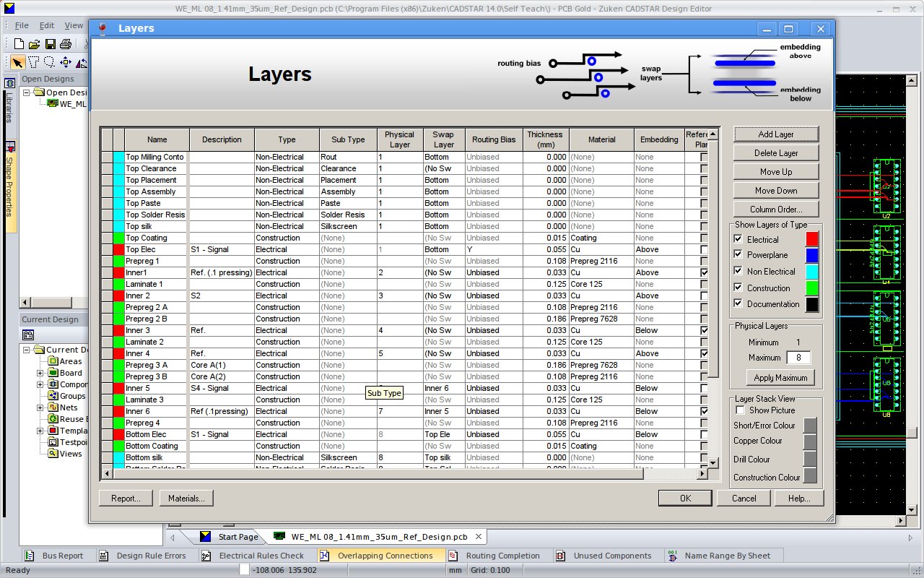This screenshot has height=578, width=924.
Task: Click the Apply Maximum button
Action: (x=780, y=378)
